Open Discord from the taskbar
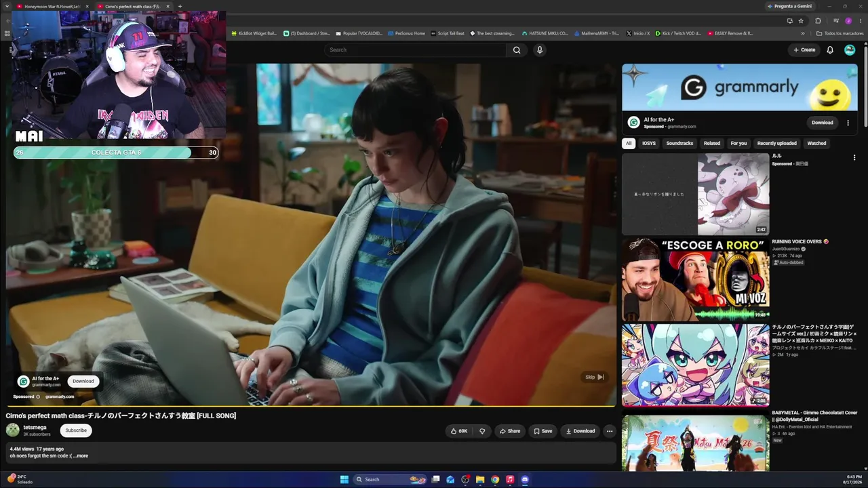This screenshot has height=488, width=868. tap(525, 479)
